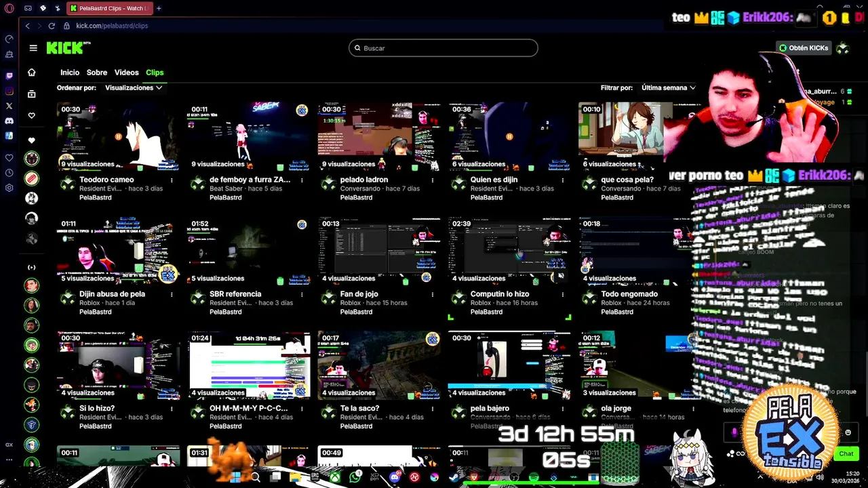Click the browser reload button

tap(52, 26)
